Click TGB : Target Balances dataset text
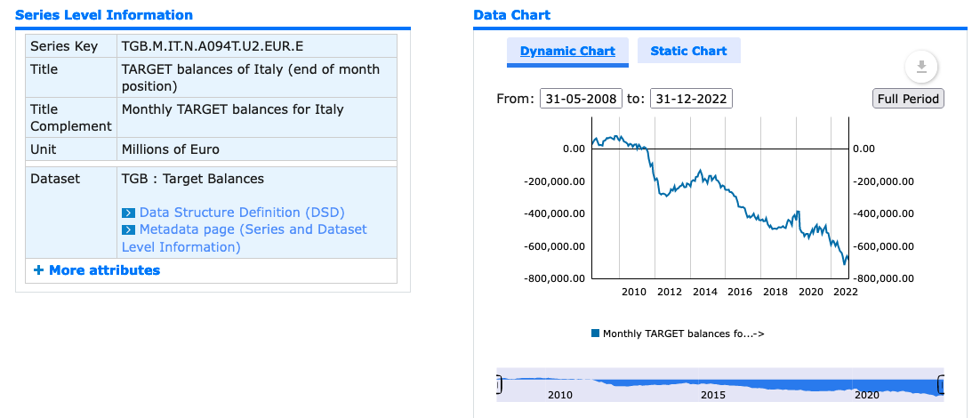 [x=192, y=179]
